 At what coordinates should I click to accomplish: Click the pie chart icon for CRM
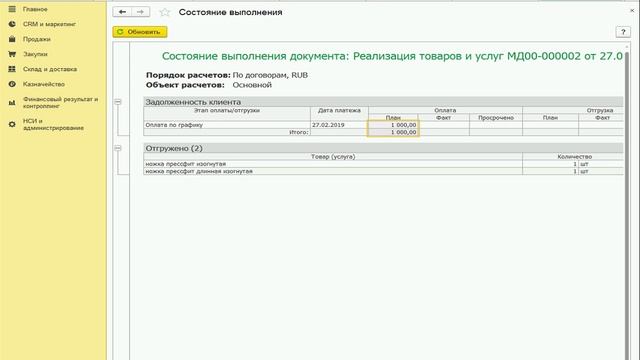[12, 24]
